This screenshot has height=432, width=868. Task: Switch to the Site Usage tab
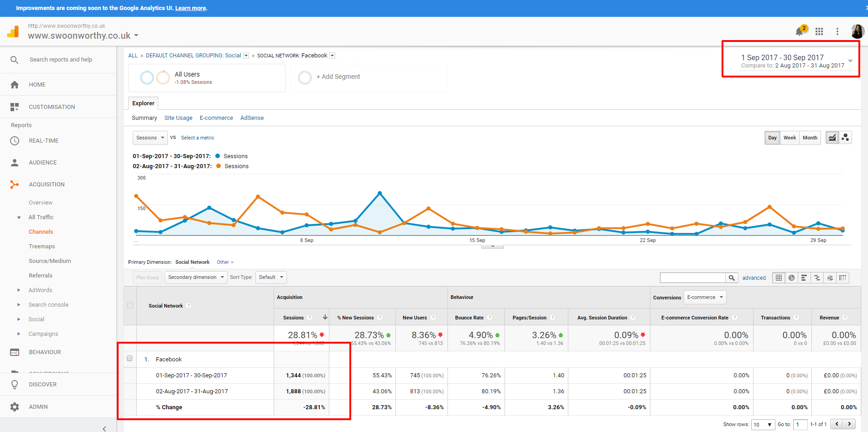pyautogui.click(x=178, y=118)
